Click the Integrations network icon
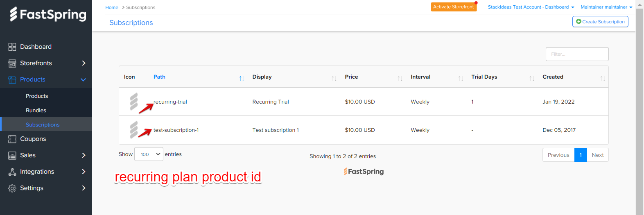Screen dimensions: 644x215 [x=12, y=172]
